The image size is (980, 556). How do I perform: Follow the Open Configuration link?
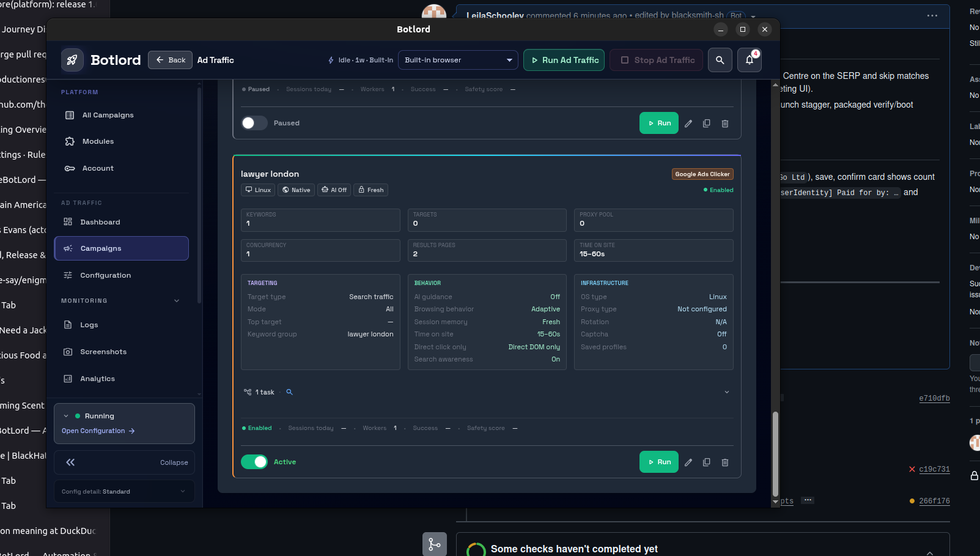pyautogui.click(x=98, y=431)
